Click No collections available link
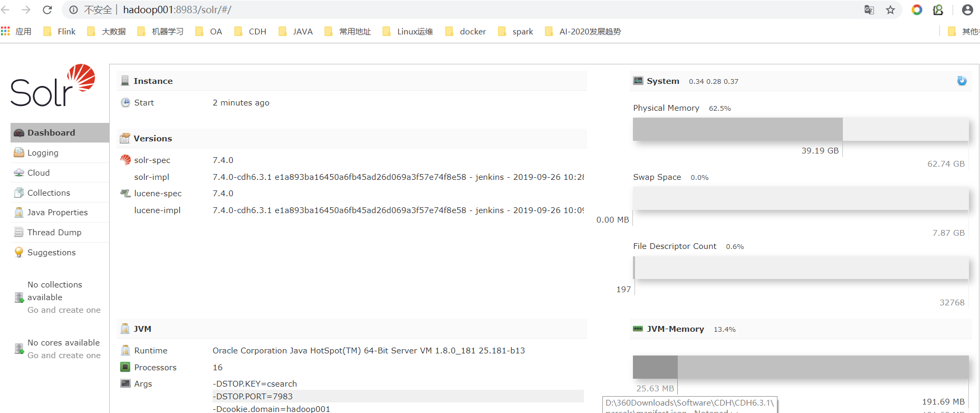This screenshot has height=413, width=980. pos(55,291)
